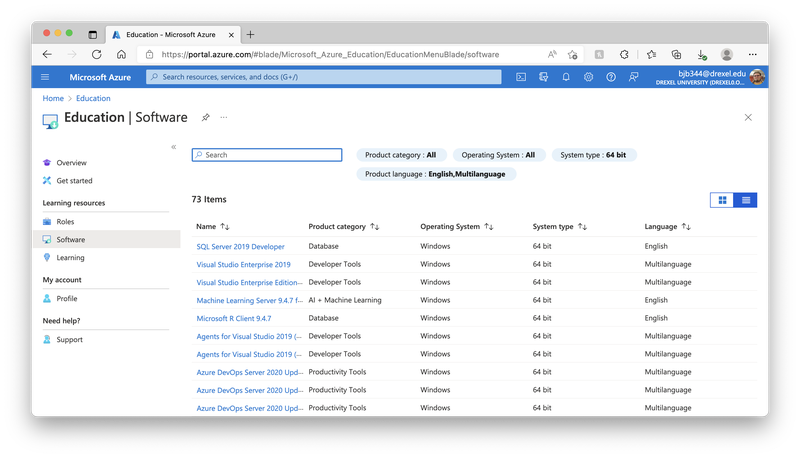Image resolution: width=800 pixels, height=458 pixels.
Task: Open the favorites list
Action: pos(652,55)
